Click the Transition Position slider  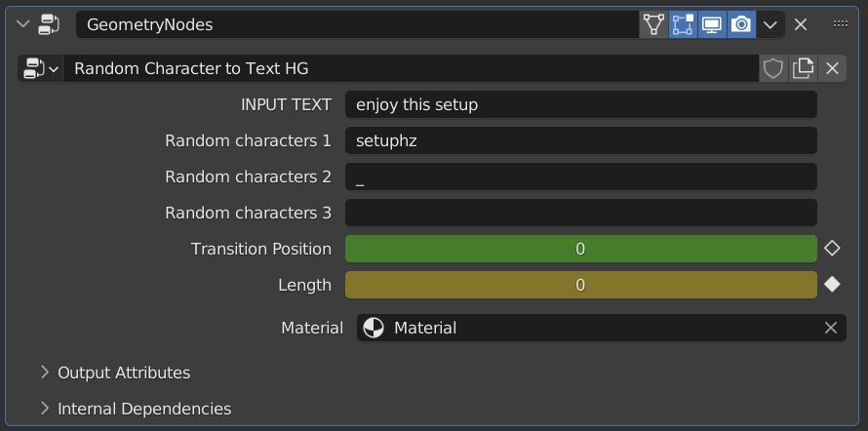click(580, 249)
